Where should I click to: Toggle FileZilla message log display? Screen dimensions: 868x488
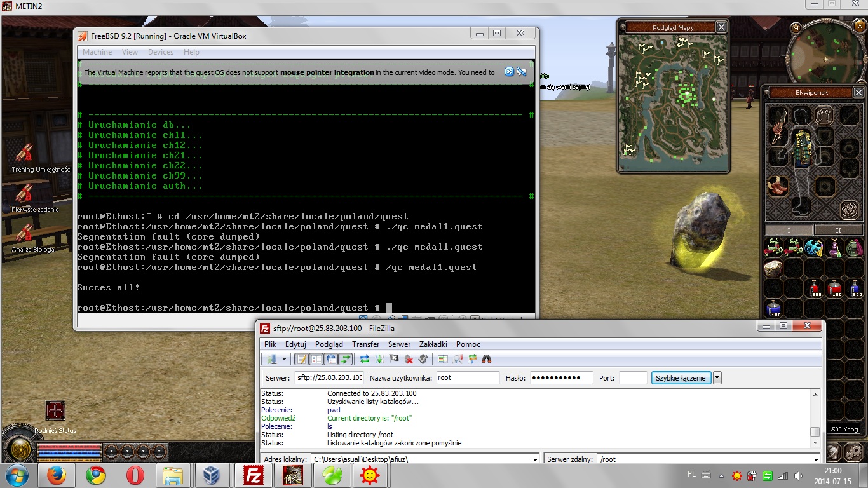pyautogui.click(x=302, y=359)
